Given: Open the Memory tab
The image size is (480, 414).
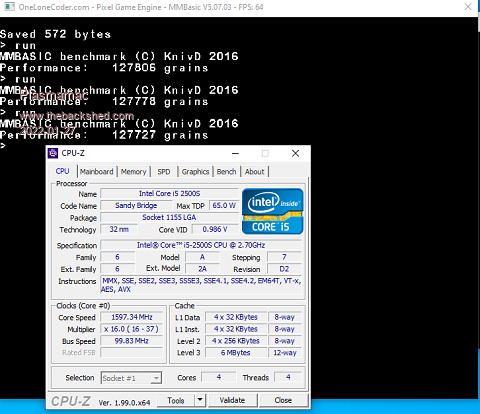Looking at the screenshot, I should (x=133, y=172).
